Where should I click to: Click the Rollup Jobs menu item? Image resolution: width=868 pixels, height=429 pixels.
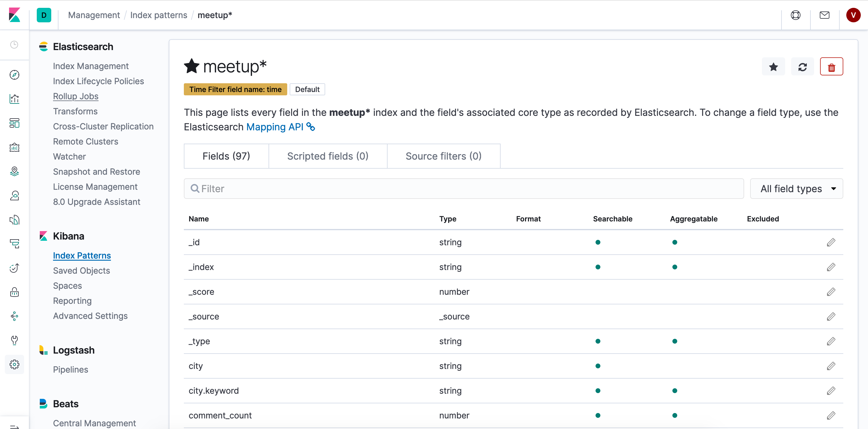[x=75, y=96]
